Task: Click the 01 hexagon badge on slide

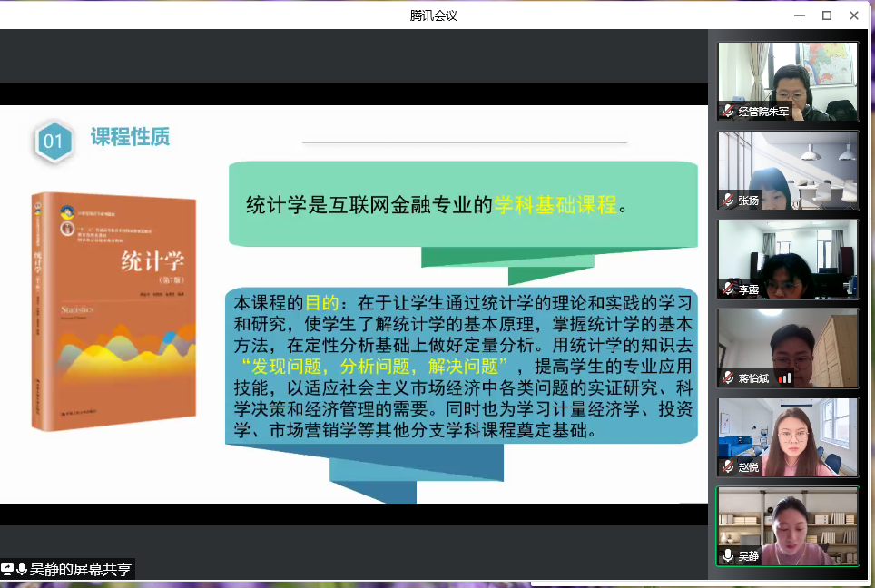Action: click(54, 142)
